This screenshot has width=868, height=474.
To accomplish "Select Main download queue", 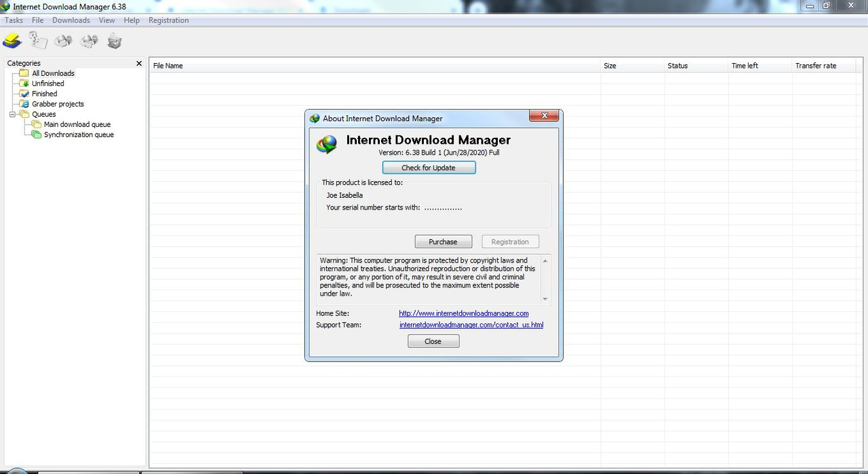I will click(77, 124).
